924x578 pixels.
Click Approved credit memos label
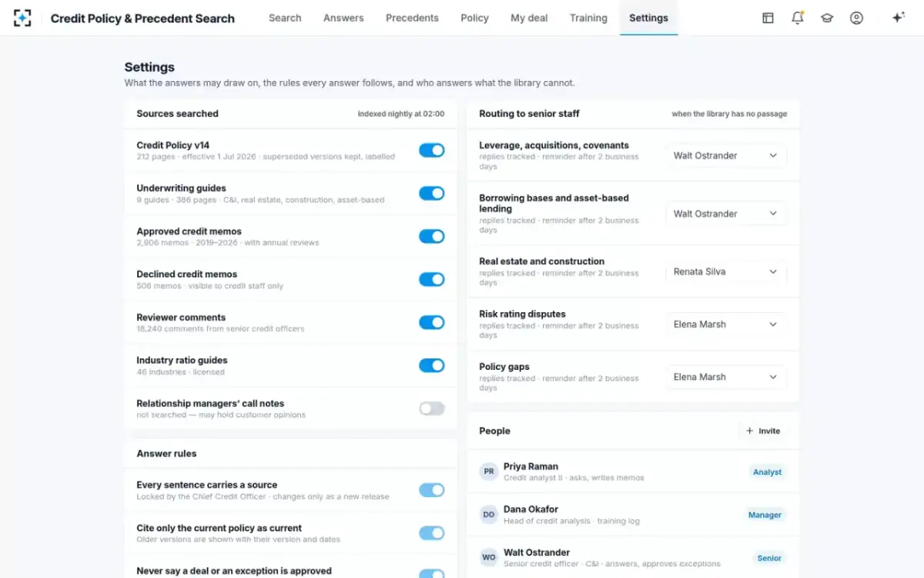[x=189, y=231]
